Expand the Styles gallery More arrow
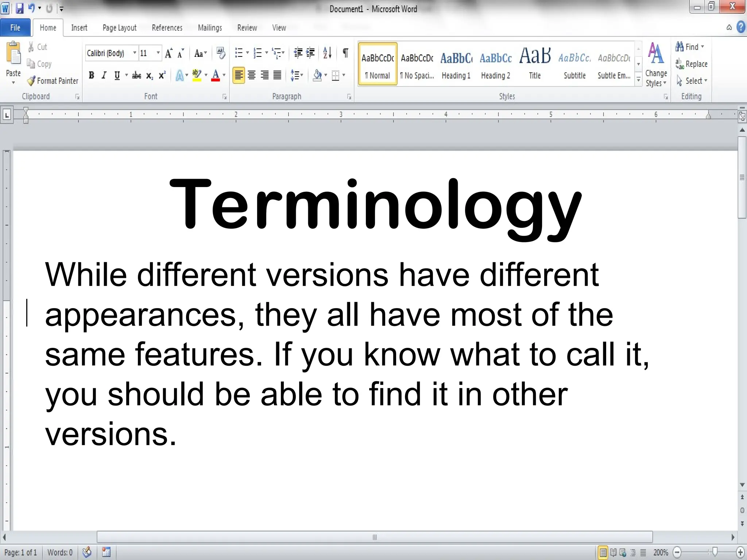Viewport: 747px width, 560px height. click(638, 79)
